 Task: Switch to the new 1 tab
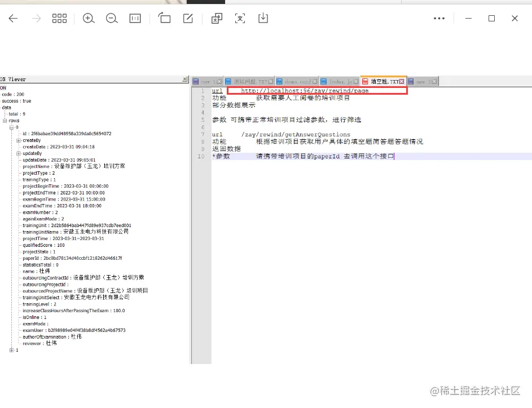click(x=206, y=82)
